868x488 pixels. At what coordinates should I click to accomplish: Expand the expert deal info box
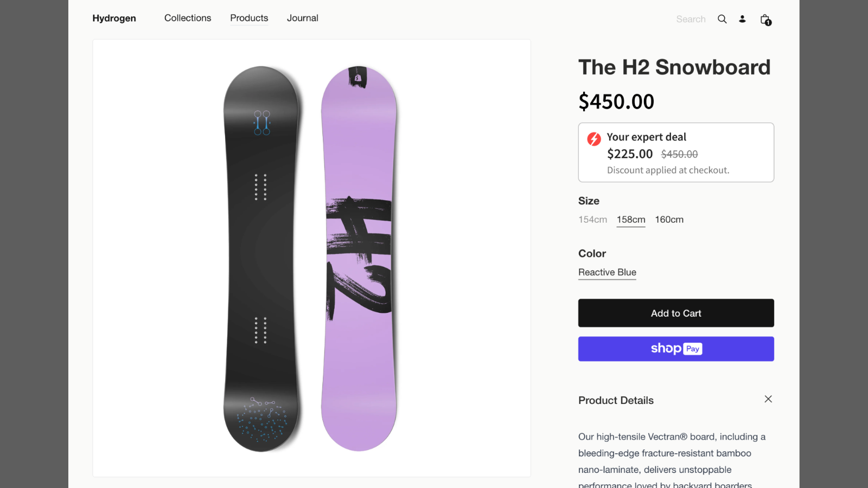point(676,152)
